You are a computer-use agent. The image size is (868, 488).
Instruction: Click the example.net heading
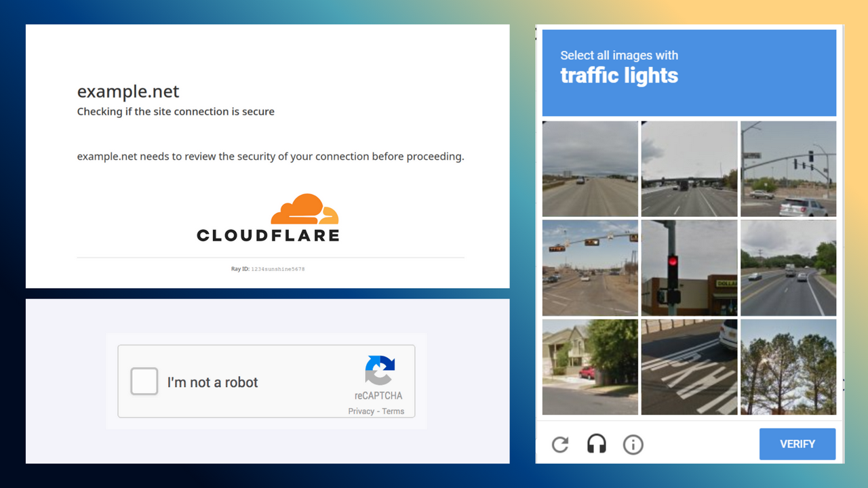click(x=128, y=91)
